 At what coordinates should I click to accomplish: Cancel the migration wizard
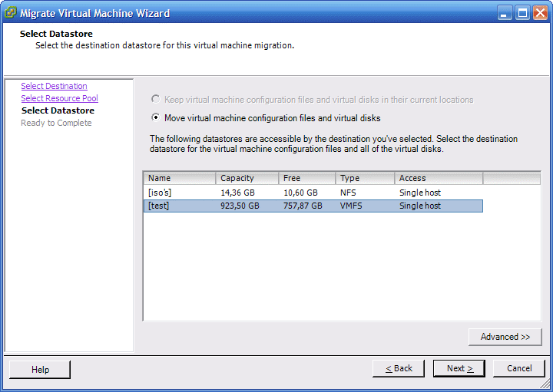519,369
